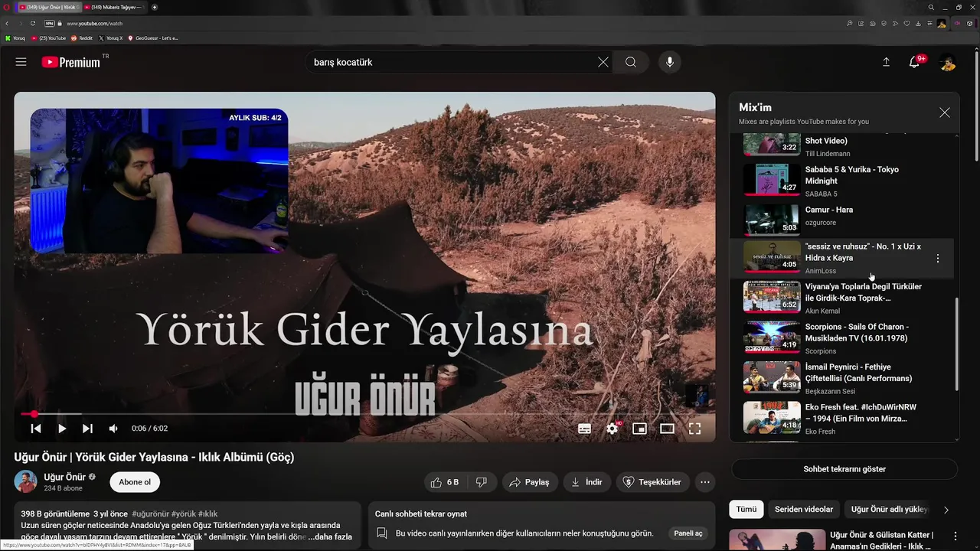
Task: Open the GeoGuessr bookmark
Action: tap(153, 37)
